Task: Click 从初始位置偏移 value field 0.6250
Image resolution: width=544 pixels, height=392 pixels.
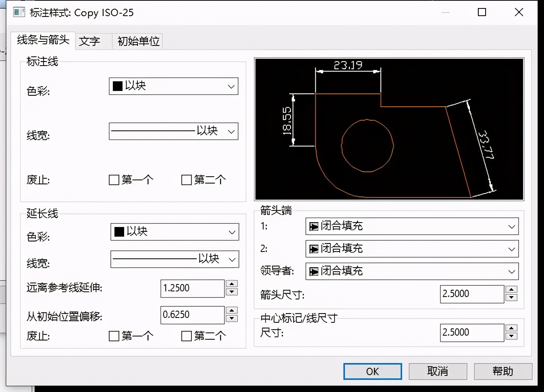Action: click(193, 315)
